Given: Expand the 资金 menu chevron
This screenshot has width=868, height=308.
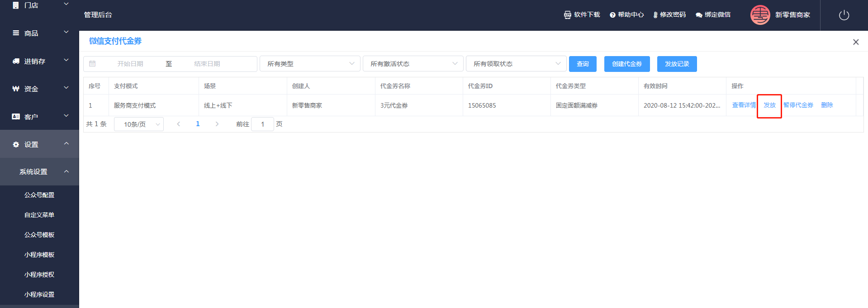Looking at the screenshot, I should (66, 88).
